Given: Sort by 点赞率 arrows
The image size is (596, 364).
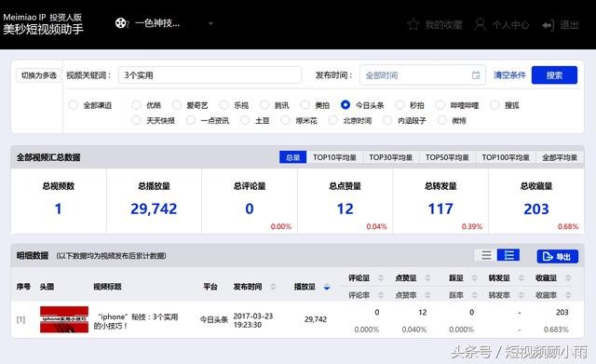Looking at the screenshot, I should point(427,295).
